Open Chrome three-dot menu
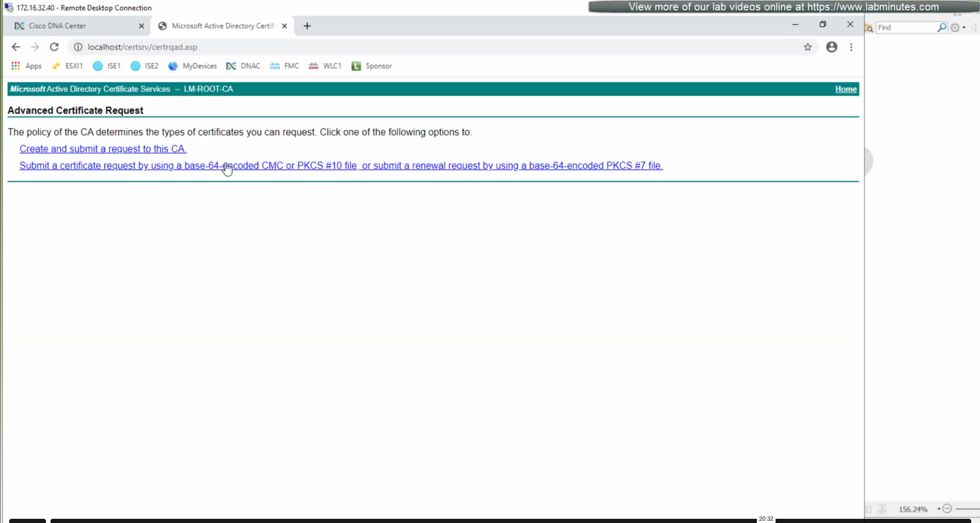Viewport: 980px width, 523px height. point(851,47)
